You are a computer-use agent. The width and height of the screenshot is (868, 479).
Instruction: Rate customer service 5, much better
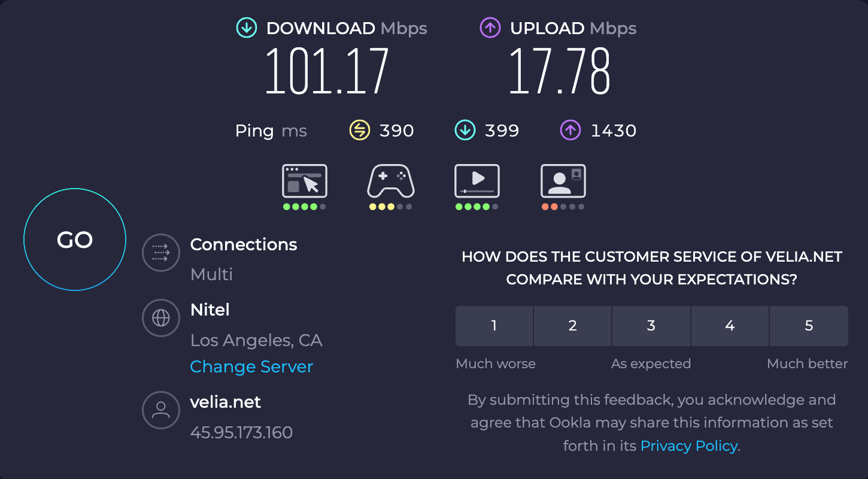pyautogui.click(x=809, y=326)
